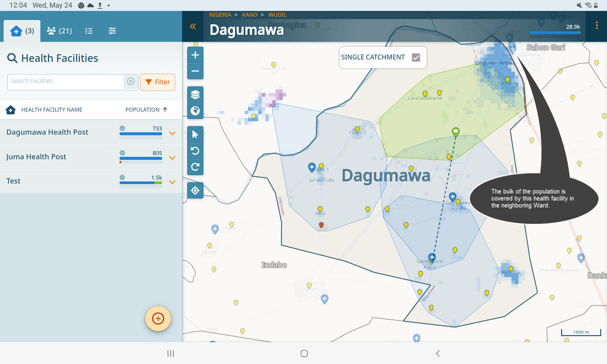This screenshot has width=607, height=364.
Task: Tap the upload notification icon in status bar
Action: (x=100, y=5)
